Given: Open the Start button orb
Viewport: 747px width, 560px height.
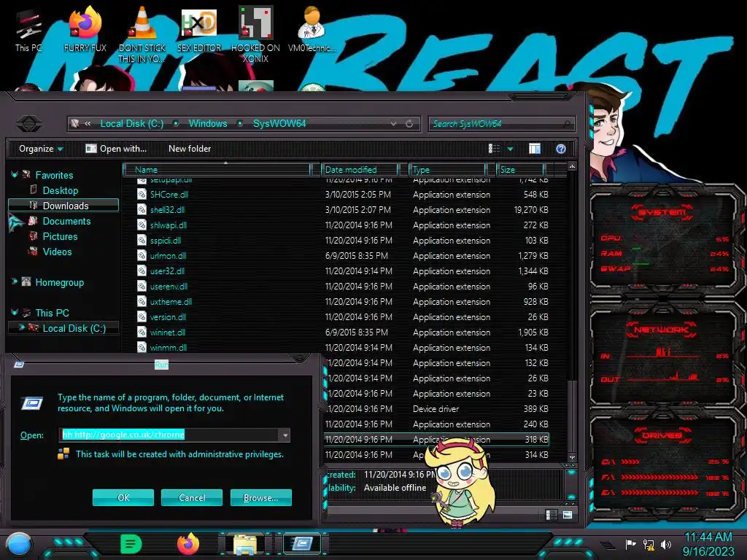Looking at the screenshot, I should 19,544.
